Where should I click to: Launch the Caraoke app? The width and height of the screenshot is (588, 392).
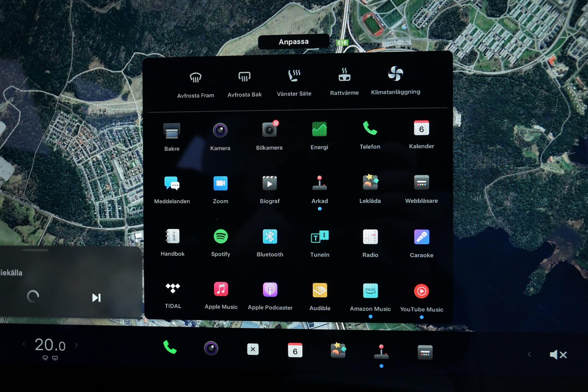(421, 237)
